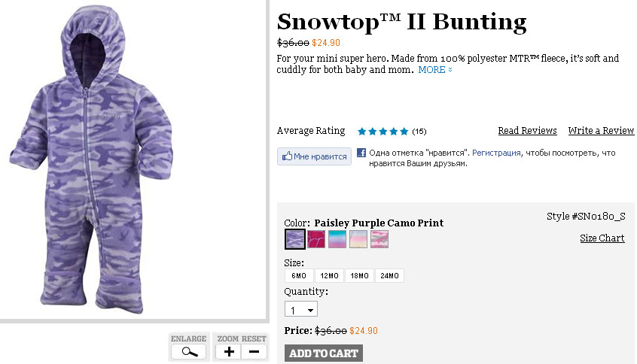Expand description with MORE link
This screenshot has width=637, height=364.
[x=435, y=70]
